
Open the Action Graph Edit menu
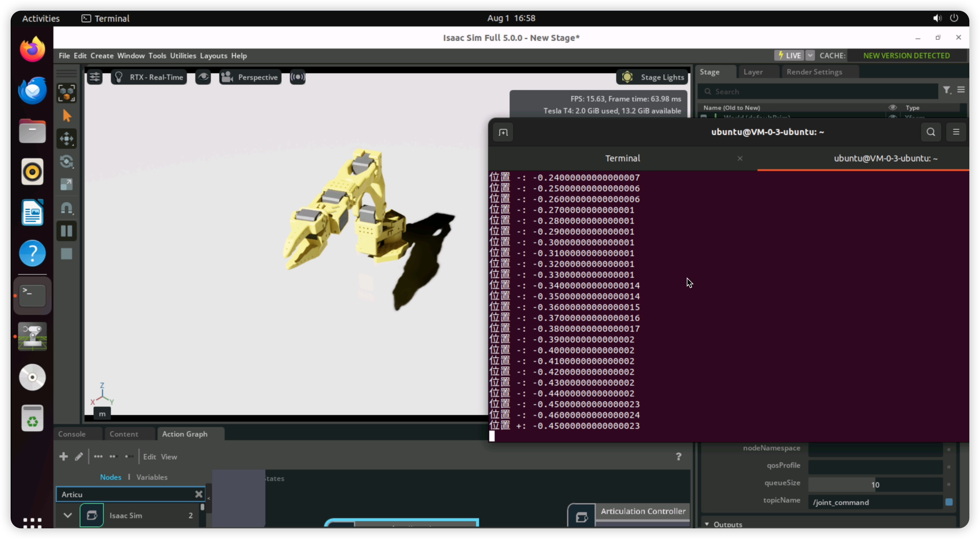tap(150, 457)
